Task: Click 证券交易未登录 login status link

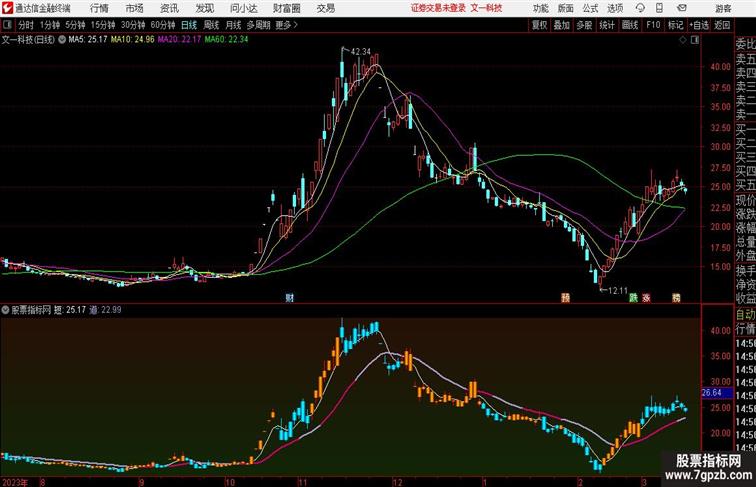Action: [x=438, y=8]
